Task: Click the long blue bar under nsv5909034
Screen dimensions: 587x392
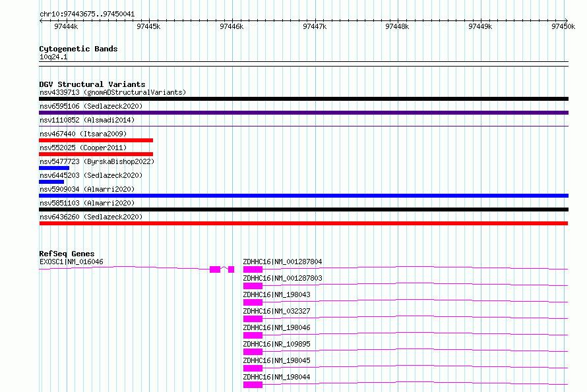Action: point(303,196)
